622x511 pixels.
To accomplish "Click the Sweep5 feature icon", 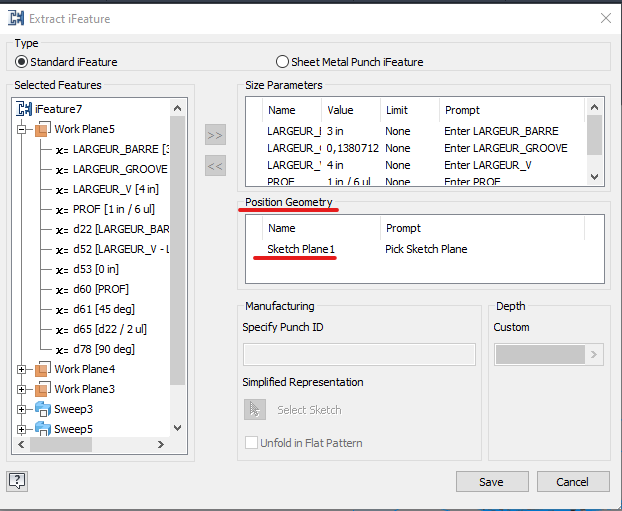I will coord(41,429).
